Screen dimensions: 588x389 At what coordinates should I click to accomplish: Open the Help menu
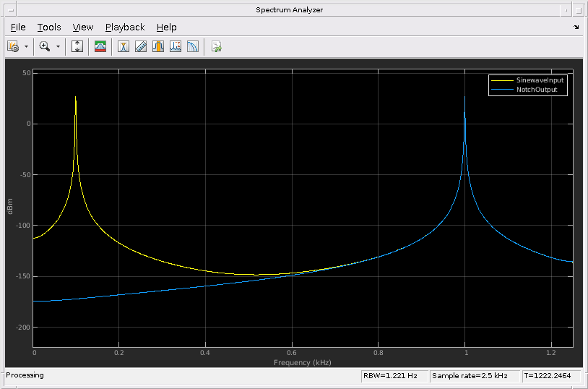coord(166,27)
